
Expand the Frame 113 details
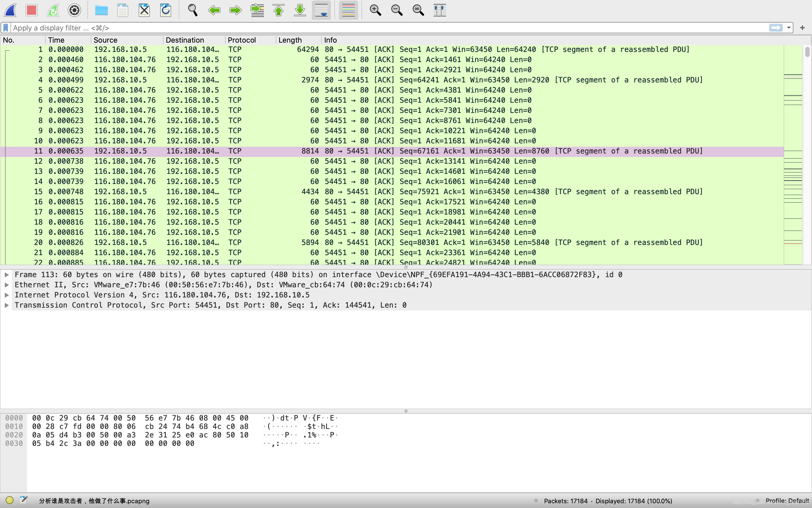coord(7,275)
